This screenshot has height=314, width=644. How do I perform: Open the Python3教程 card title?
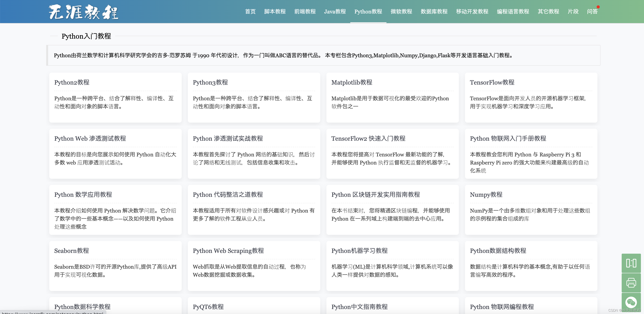210,82
